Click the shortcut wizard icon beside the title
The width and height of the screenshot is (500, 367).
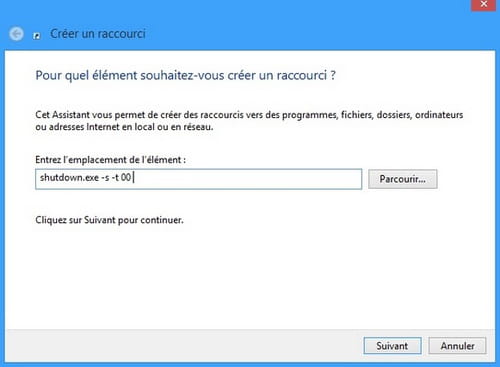point(37,35)
